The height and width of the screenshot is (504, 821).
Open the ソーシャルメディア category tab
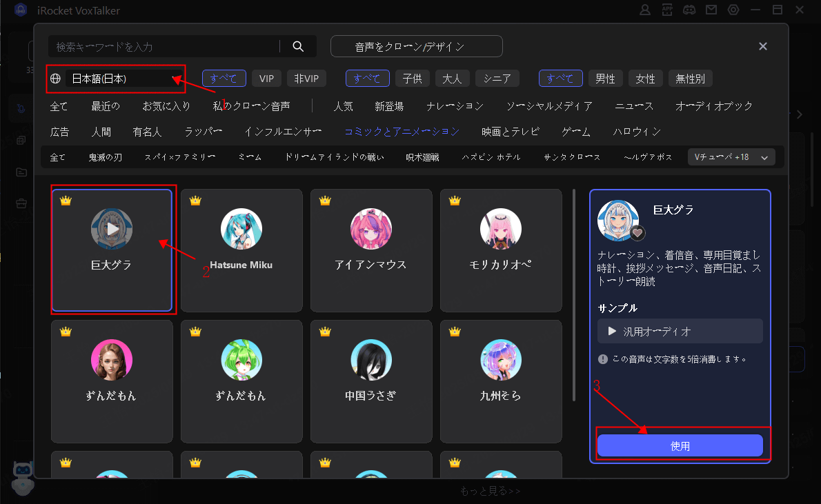point(549,106)
